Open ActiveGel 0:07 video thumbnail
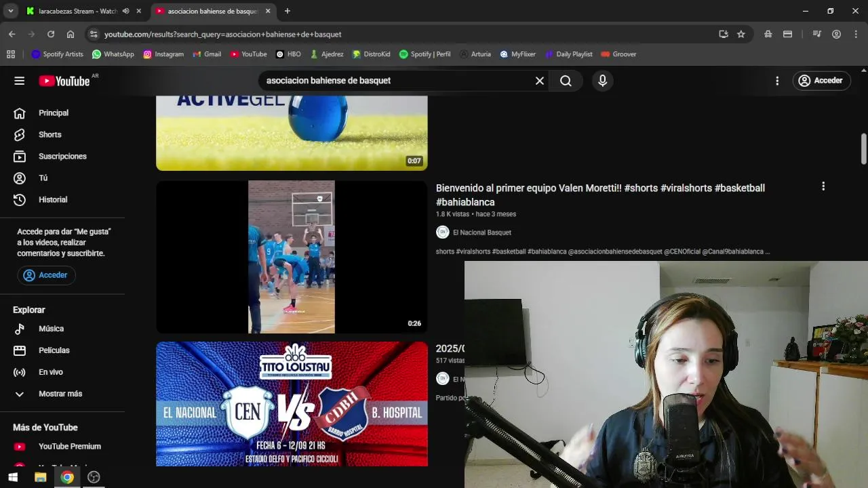This screenshot has width=868, height=488. tap(292, 133)
